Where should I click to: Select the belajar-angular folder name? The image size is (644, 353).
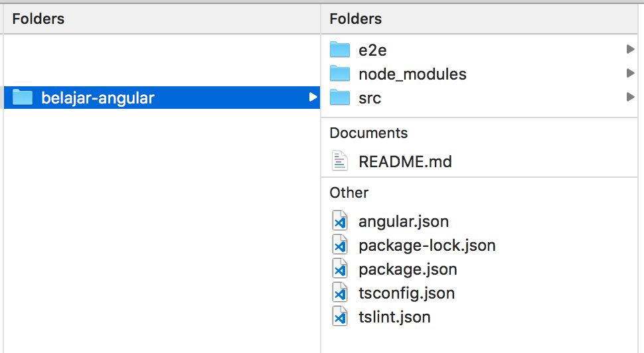tap(98, 98)
